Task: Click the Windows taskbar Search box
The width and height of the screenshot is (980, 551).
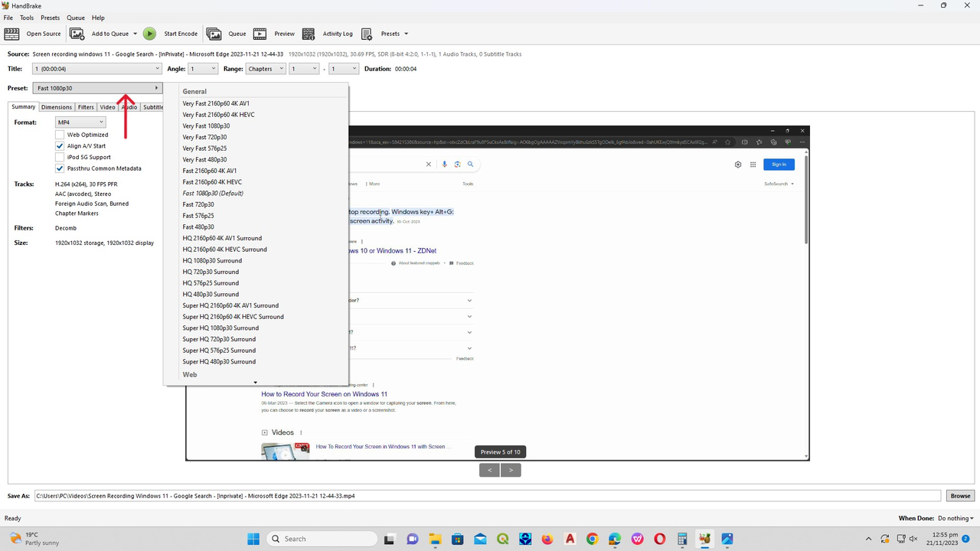Action: pos(322,539)
